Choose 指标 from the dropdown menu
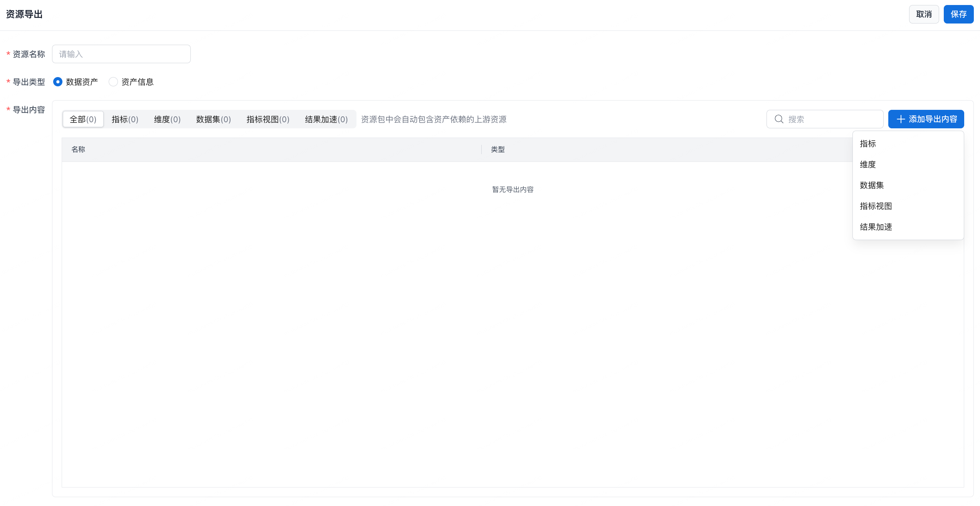Viewport: 980px width, 506px height. [x=868, y=144]
